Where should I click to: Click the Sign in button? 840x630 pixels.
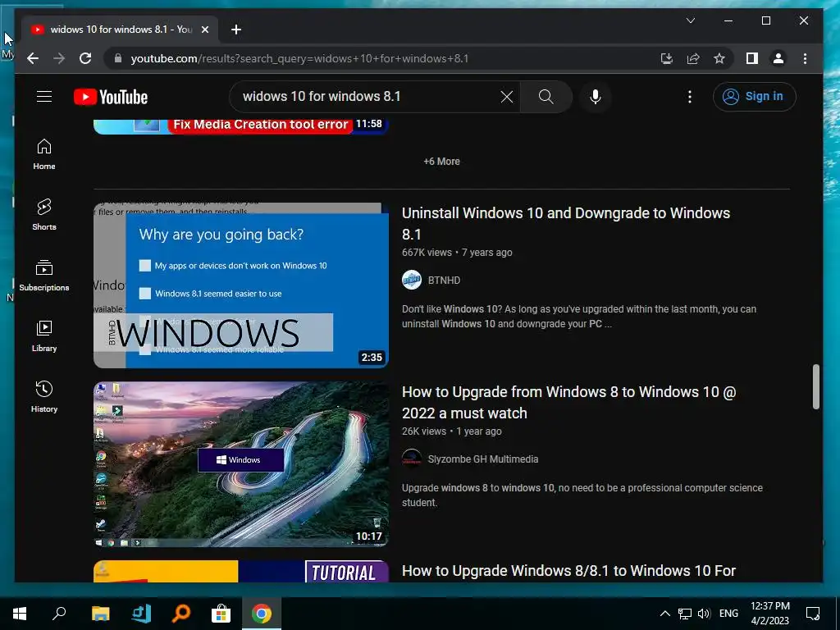(x=754, y=97)
